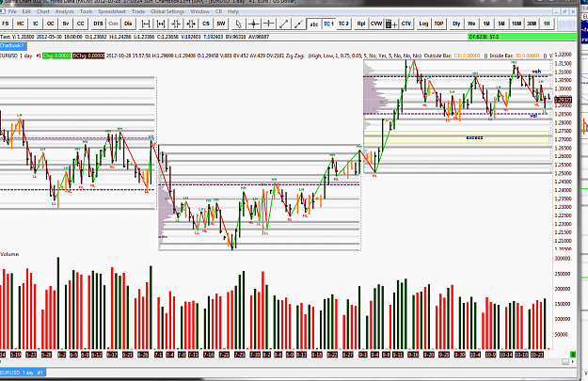
Task: Select the thin cross hair tool
Action: pyautogui.click(x=268, y=24)
